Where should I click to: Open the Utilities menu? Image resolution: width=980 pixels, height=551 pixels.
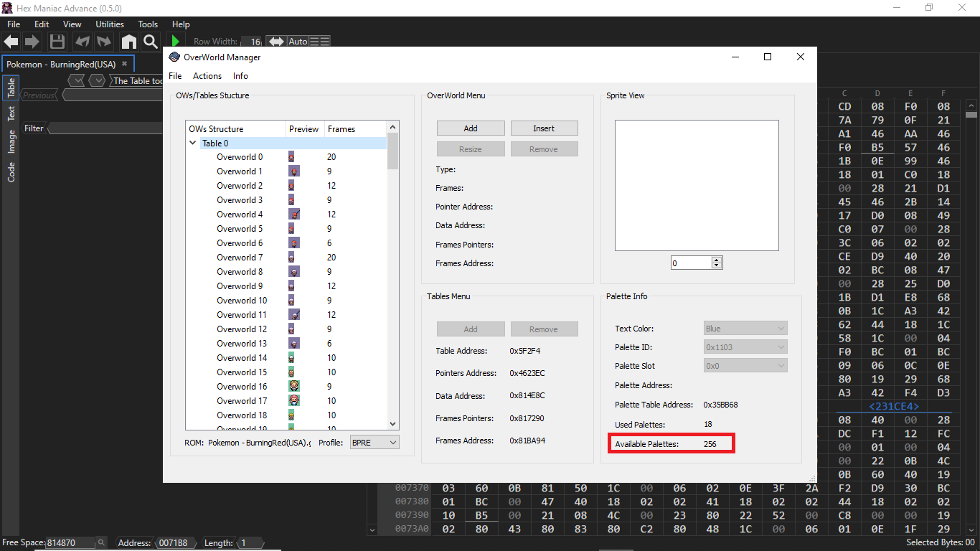110,24
